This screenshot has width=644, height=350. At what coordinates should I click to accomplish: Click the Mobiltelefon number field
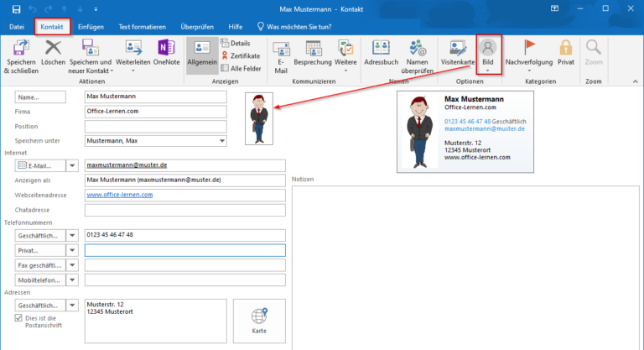[x=184, y=280]
